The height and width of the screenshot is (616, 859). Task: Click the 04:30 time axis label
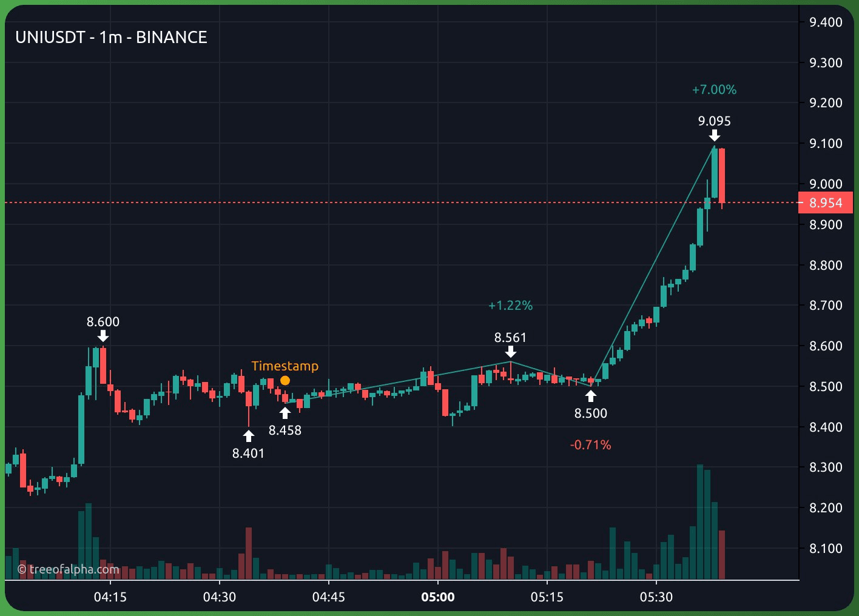point(220,597)
